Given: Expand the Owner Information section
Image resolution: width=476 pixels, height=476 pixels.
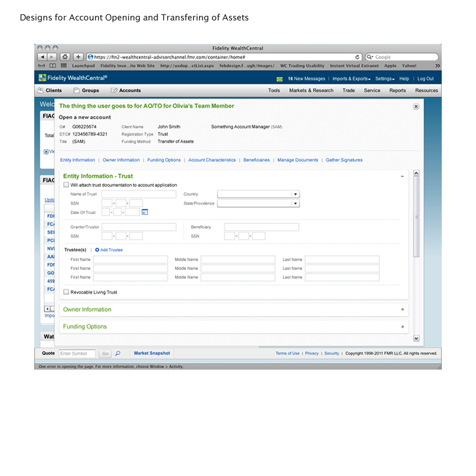Looking at the screenshot, I should pyautogui.click(x=402, y=310).
